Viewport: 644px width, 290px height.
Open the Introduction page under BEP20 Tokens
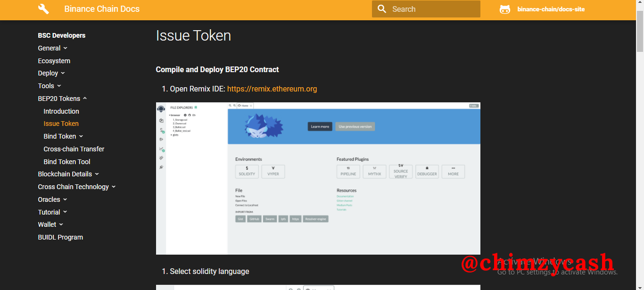click(61, 111)
